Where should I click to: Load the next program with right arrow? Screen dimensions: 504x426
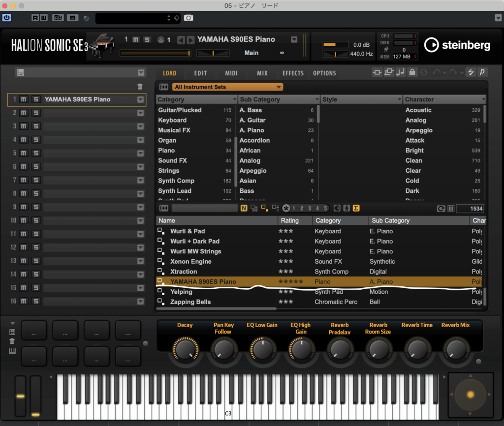pyautogui.click(x=190, y=40)
